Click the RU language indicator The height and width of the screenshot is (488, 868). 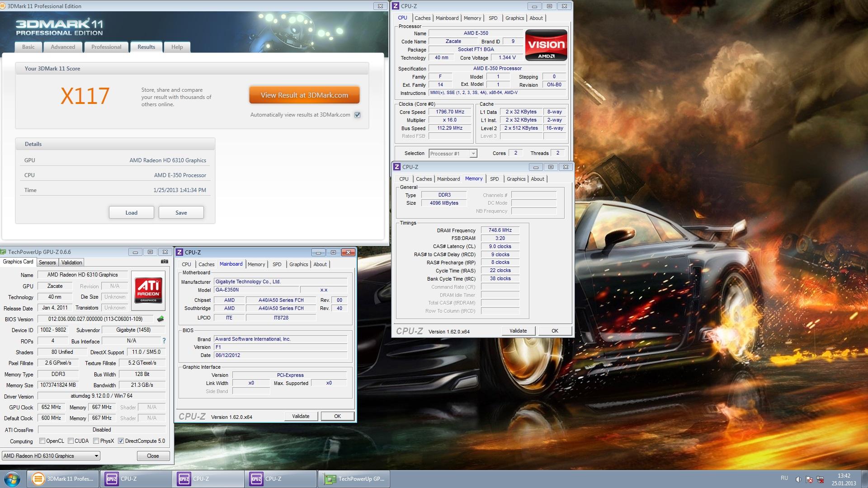pyautogui.click(x=784, y=478)
